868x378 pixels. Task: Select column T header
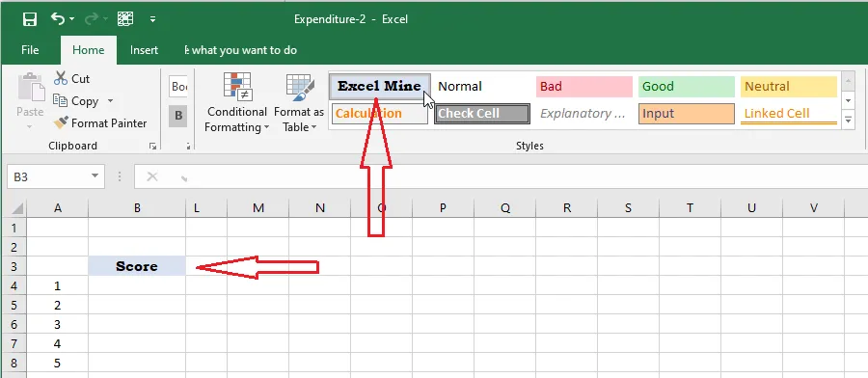click(x=690, y=208)
